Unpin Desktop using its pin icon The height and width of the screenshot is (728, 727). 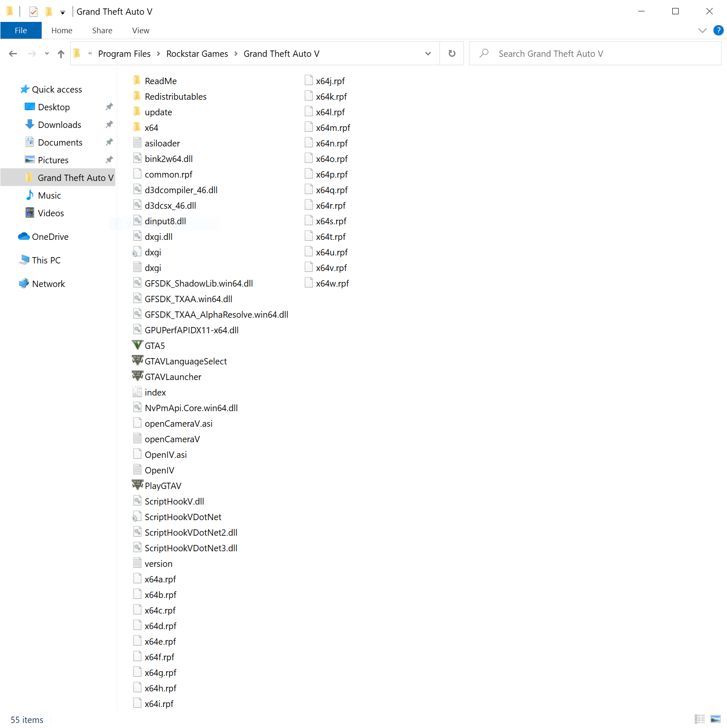pyautogui.click(x=109, y=107)
